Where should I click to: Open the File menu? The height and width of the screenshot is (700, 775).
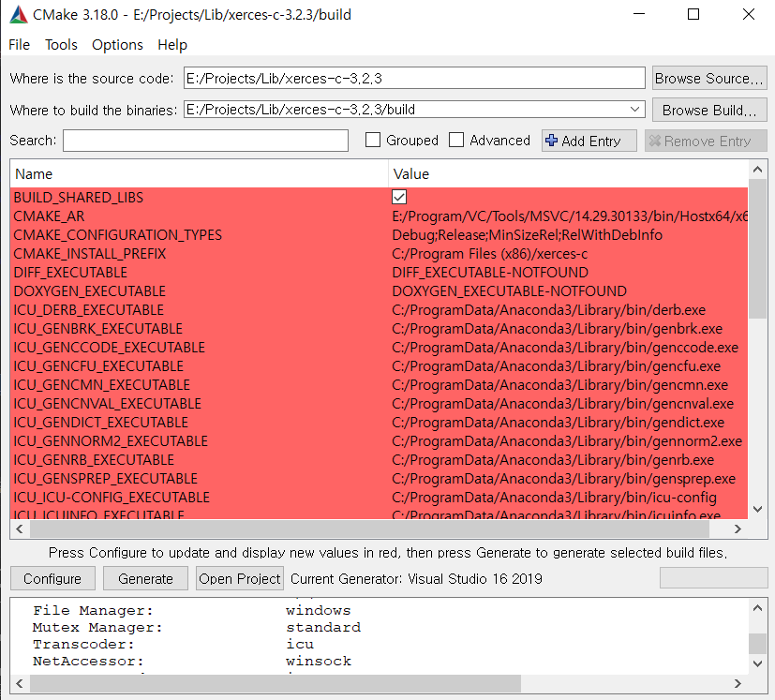(x=20, y=45)
